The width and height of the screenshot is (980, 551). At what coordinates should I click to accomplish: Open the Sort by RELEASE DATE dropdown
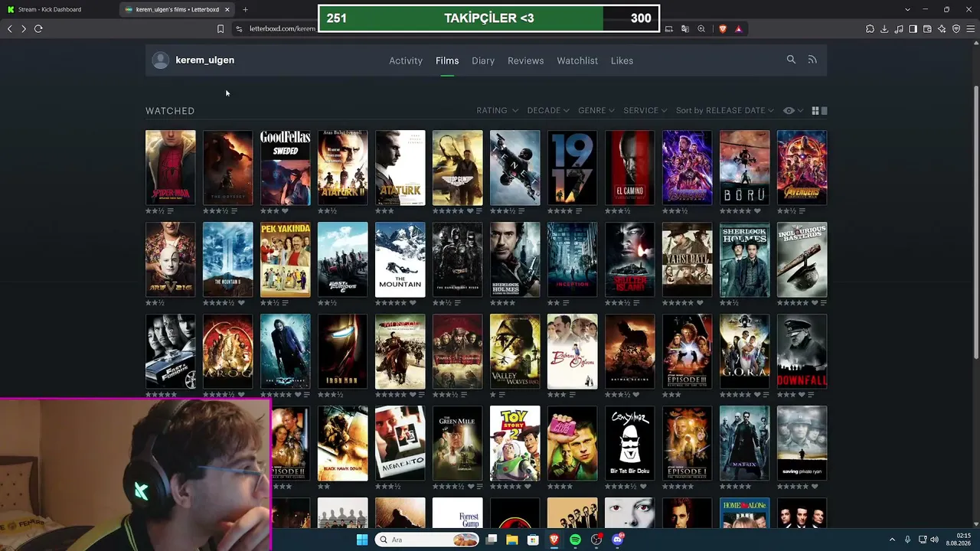[724, 111]
